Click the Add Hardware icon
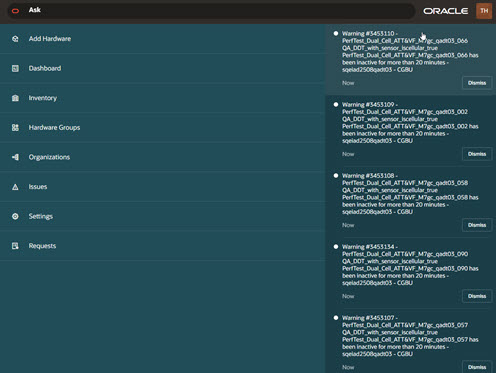 (15, 39)
